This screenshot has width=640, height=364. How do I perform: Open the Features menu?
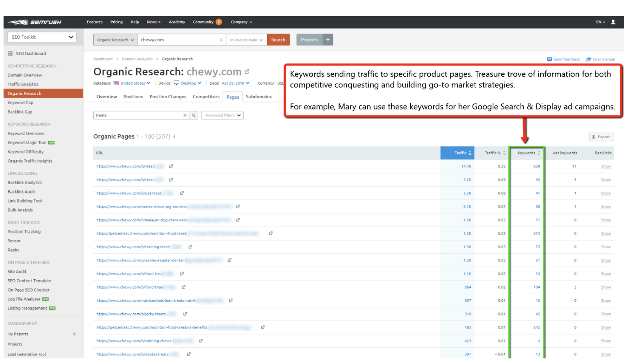tap(95, 22)
